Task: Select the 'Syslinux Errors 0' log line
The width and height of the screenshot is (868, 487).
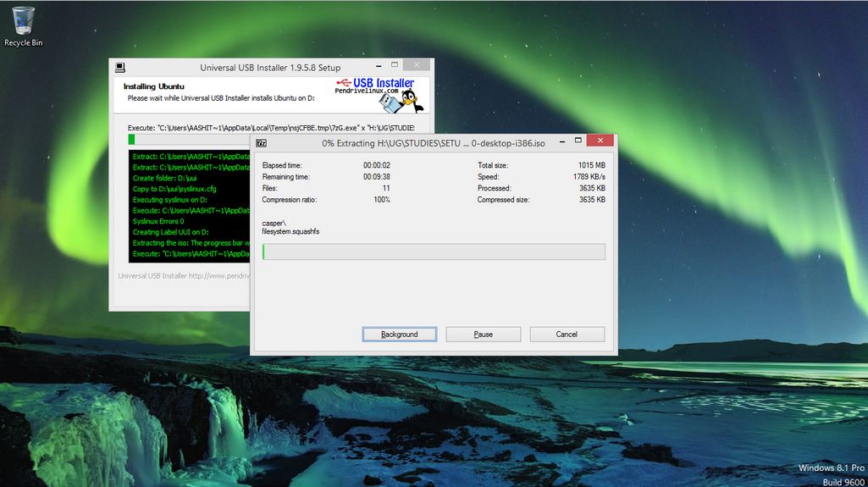Action: tap(158, 221)
